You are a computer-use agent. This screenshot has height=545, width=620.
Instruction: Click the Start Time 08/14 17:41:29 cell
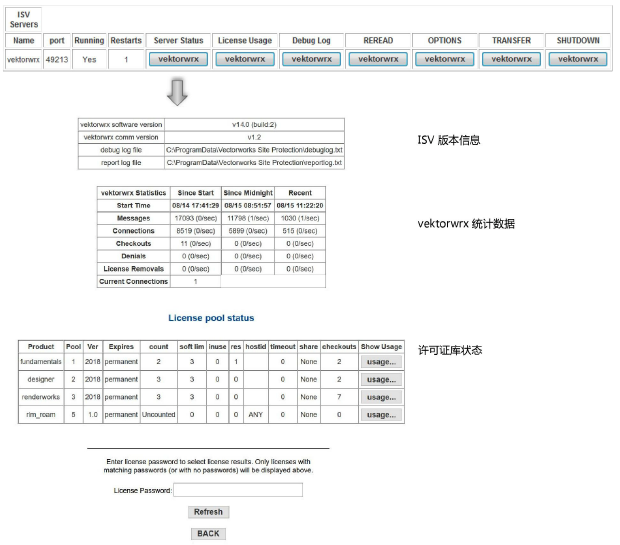click(196, 206)
